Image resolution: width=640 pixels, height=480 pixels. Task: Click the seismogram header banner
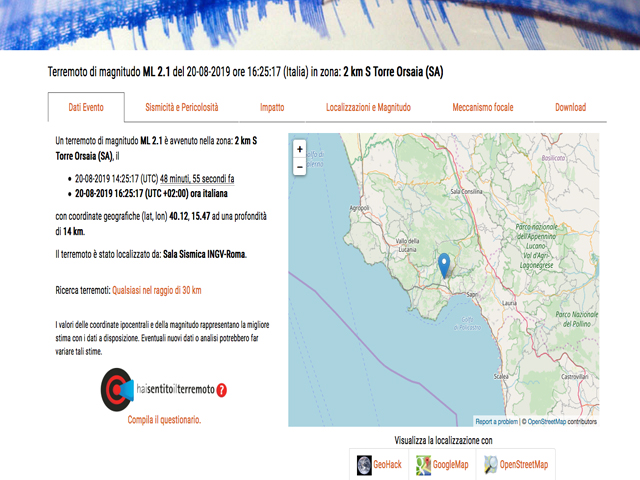320,24
